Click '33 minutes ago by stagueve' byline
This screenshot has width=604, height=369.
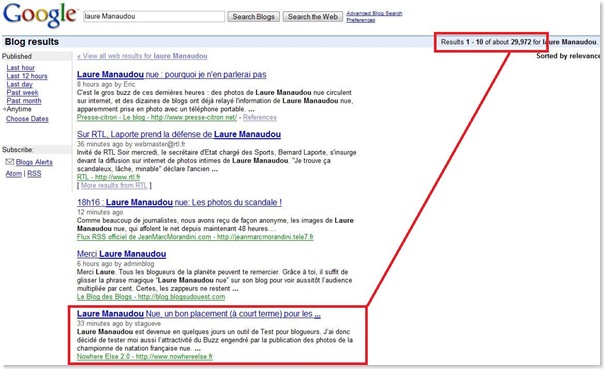pos(119,324)
